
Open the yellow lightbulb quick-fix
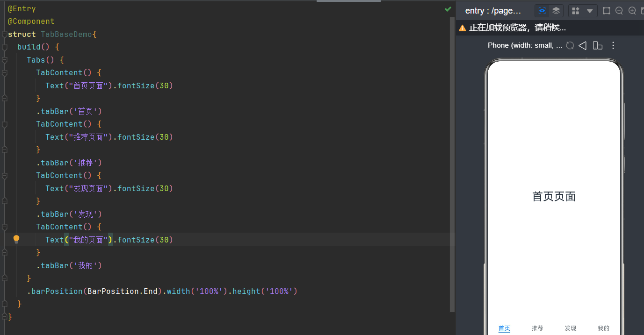pyautogui.click(x=16, y=239)
